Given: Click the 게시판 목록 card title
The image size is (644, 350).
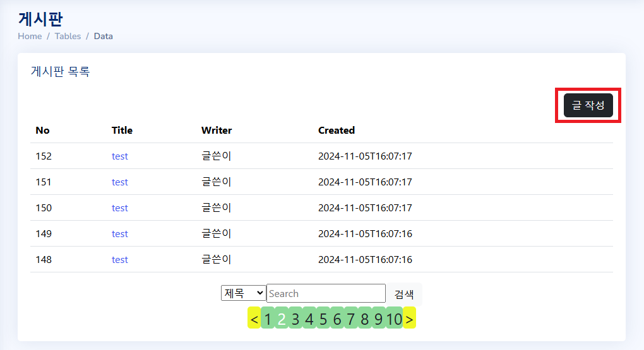Looking at the screenshot, I should 61,71.
